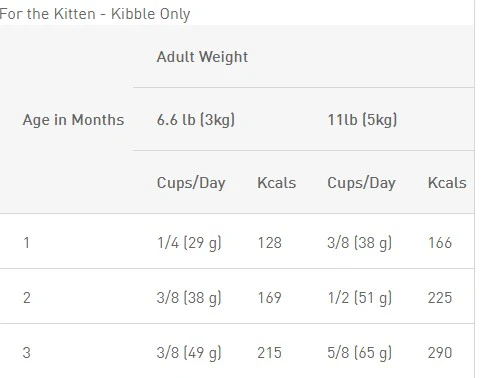Screen dimensions: 481x378
Task: Click the '1/4 (29 g)' cell
Action: (x=189, y=243)
